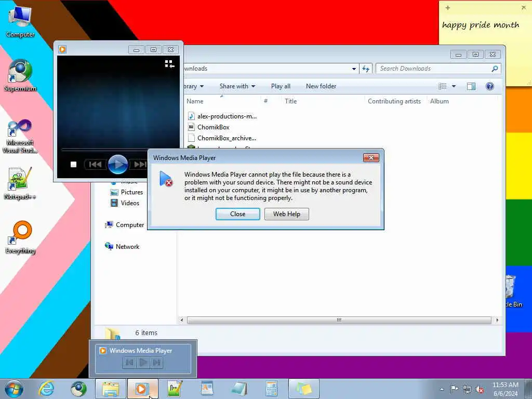
Task: Click the Change your view icon in Explorer
Action: pyautogui.click(x=442, y=86)
